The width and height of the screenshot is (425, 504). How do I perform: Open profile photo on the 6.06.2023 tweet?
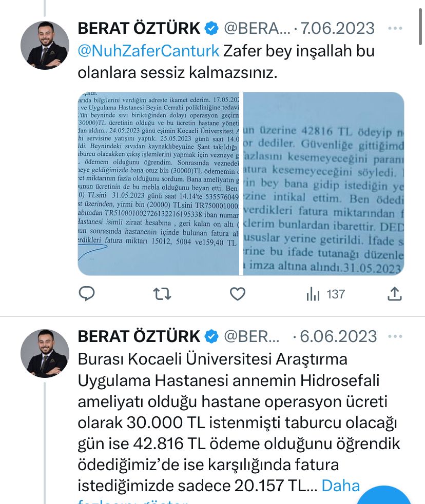(x=45, y=353)
